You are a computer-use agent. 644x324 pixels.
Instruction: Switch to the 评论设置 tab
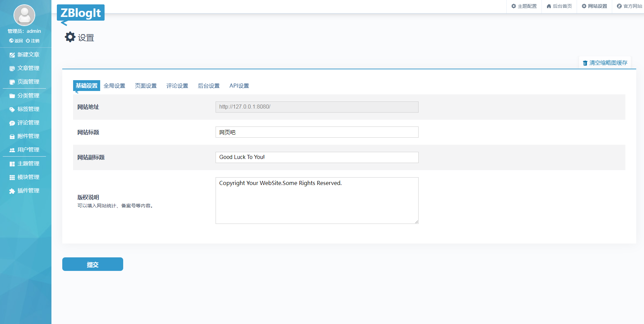[x=177, y=86]
